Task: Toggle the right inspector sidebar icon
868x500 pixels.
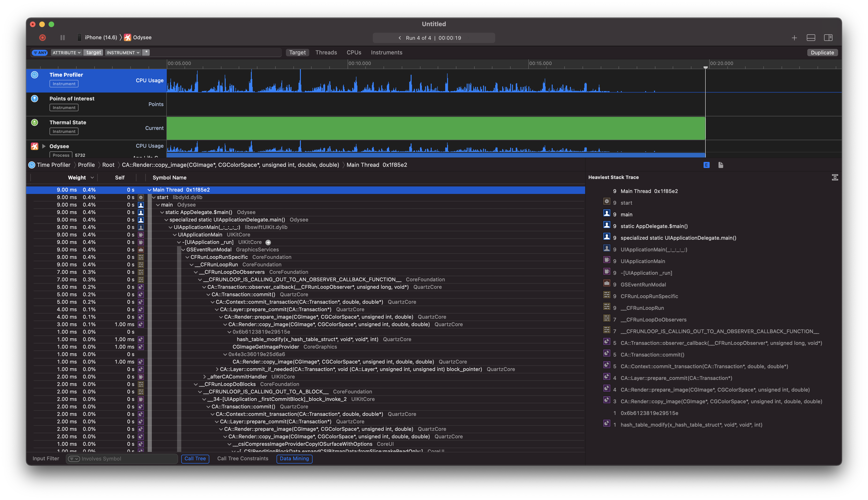Action: click(x=828, y=38)
